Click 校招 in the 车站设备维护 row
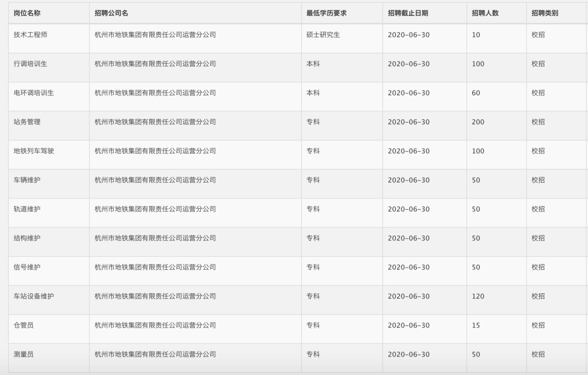The height and width of the screenshot is (375, 588). pos(538,296)
